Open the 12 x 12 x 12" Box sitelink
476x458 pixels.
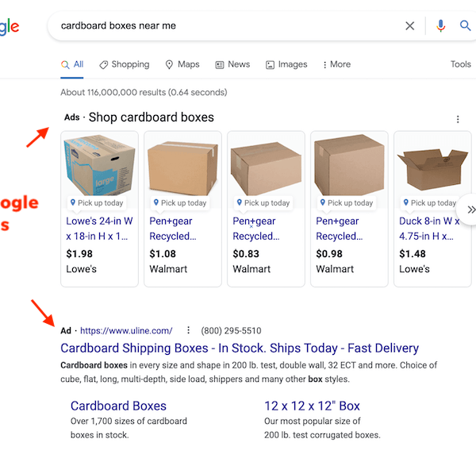(x=312, y=406)
